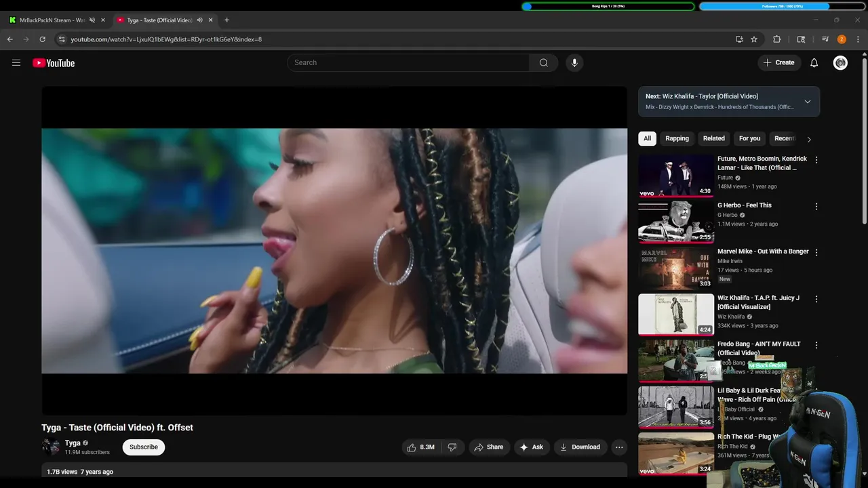
Task: Select the For you filter chip
Action: (x=749, y=138)
